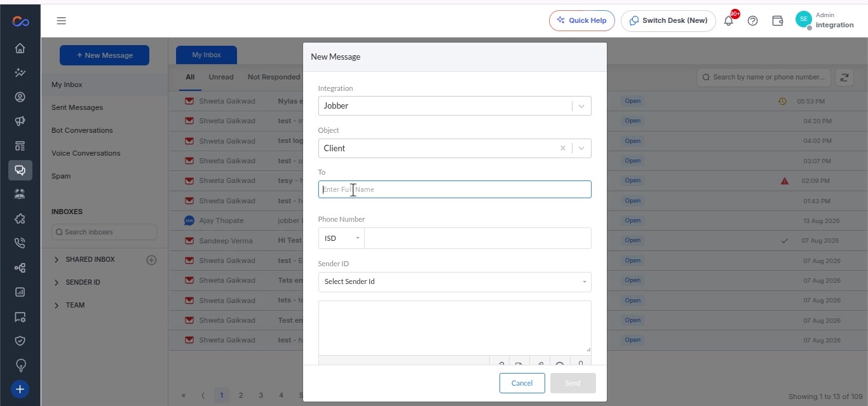The width and height of the screenshot is (868, 406).
Task: Click the Enter Full Name field
Action: 454,189
